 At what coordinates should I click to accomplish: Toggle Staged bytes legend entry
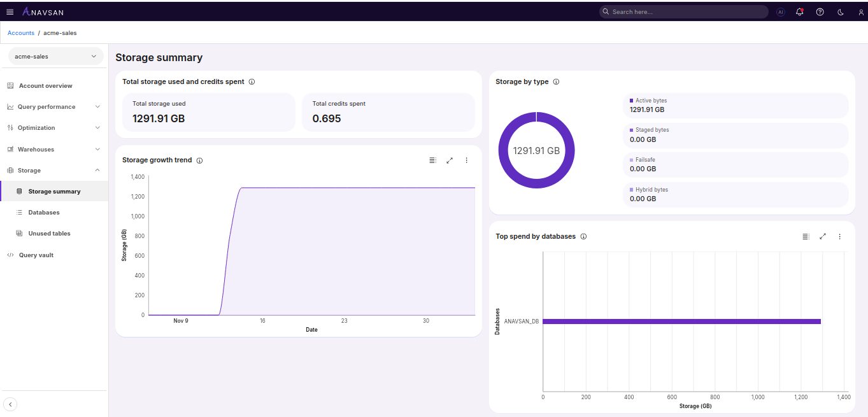click(651, 130)
